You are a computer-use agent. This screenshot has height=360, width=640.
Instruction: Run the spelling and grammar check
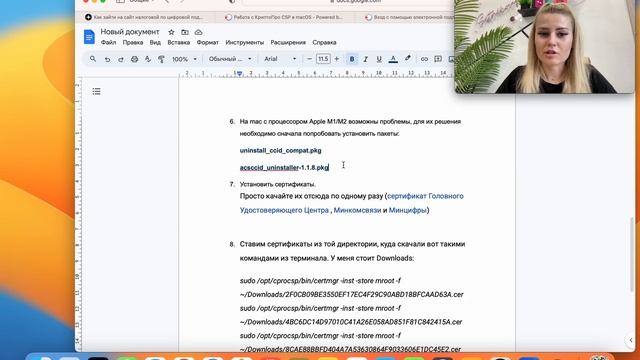tap(148, 59)
